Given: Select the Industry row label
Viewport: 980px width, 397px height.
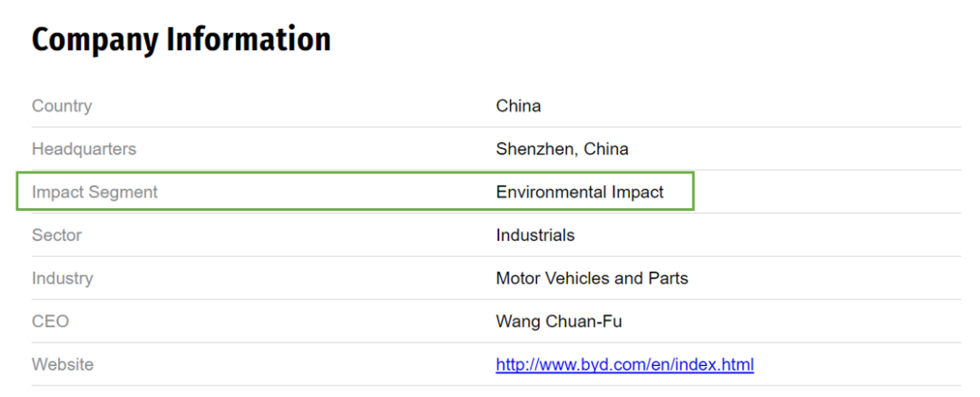Looking at the screenshot, I should click(62, 278).
